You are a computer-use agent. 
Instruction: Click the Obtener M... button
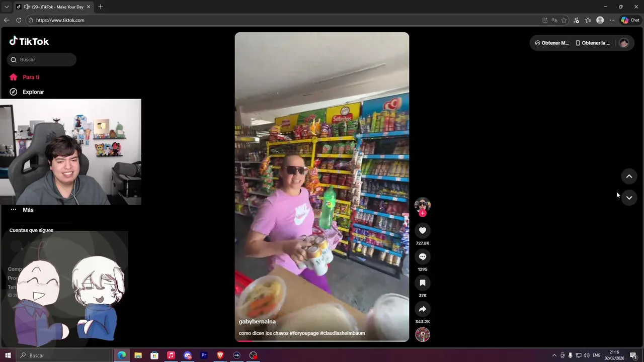point(552,43)
